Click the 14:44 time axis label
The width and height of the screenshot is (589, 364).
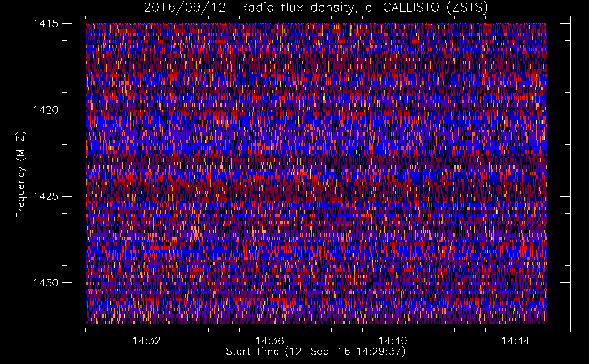tap(516, 341)
